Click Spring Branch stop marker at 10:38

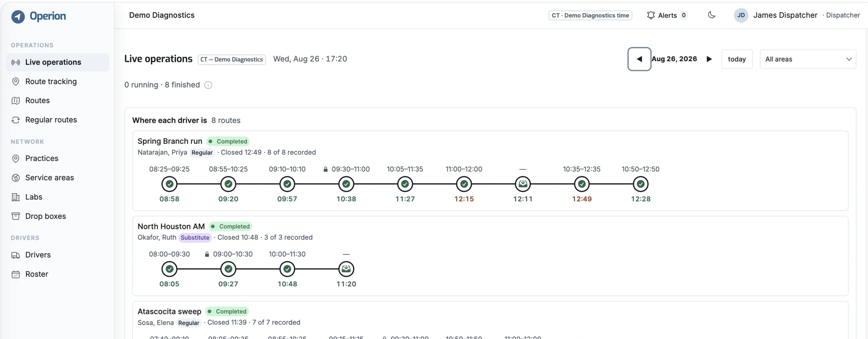pyautogui.click(x=346, y=184)
